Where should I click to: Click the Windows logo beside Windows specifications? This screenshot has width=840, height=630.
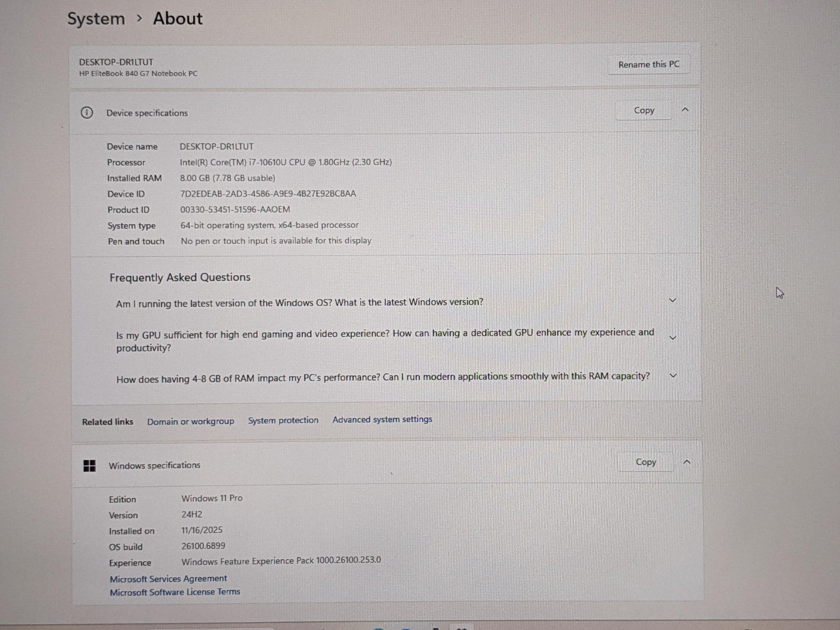point(90,466)
